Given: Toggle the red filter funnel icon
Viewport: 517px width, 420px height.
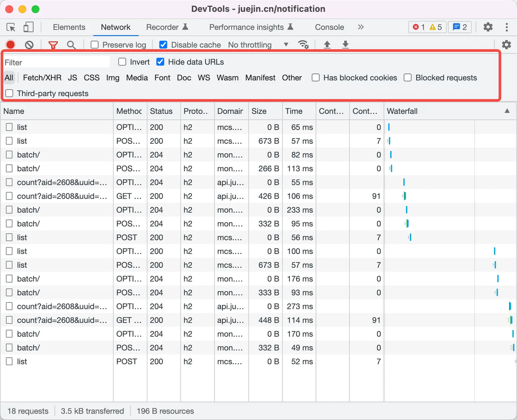Looking at the screenshot, I should point(53,45).
